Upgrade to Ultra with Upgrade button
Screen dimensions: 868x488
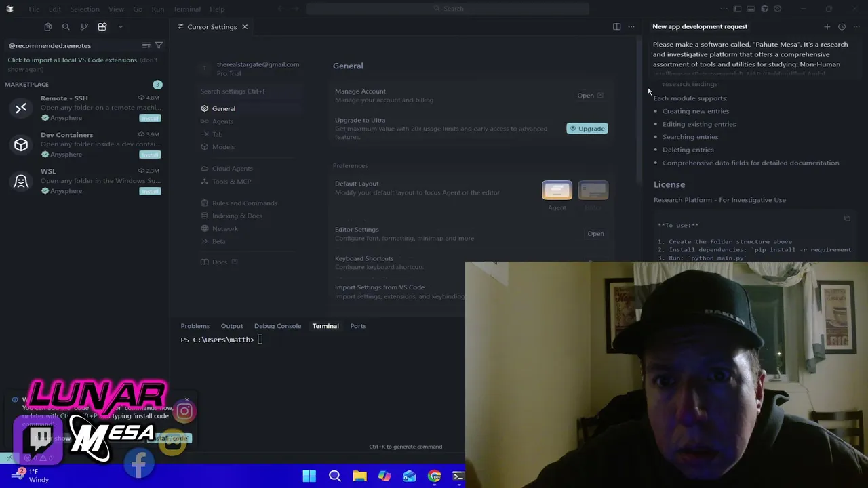tap(587, 128)
